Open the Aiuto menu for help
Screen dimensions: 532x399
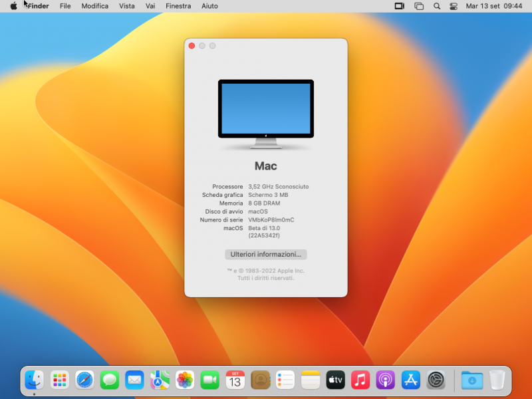tap(209, 6)
